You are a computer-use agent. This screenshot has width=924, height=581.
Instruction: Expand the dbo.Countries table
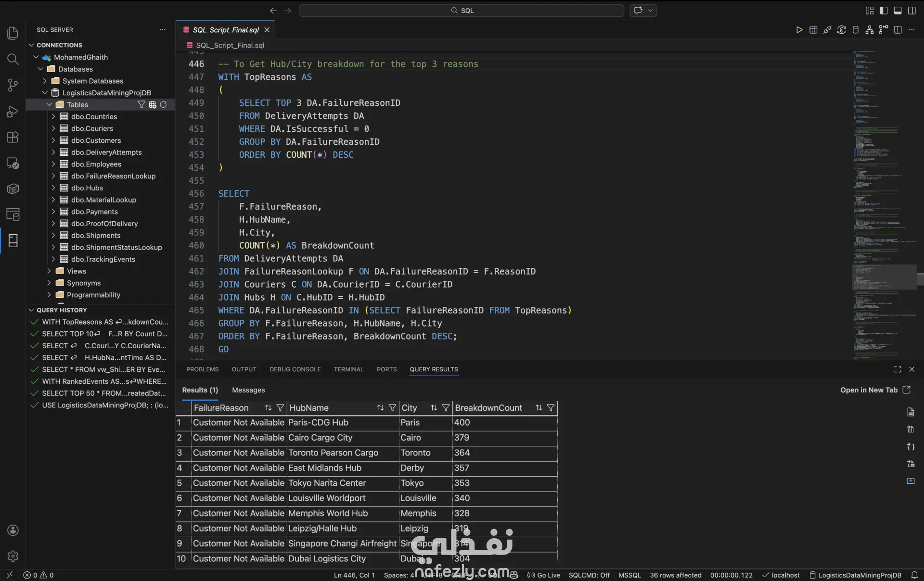click(x=53, y=116)
